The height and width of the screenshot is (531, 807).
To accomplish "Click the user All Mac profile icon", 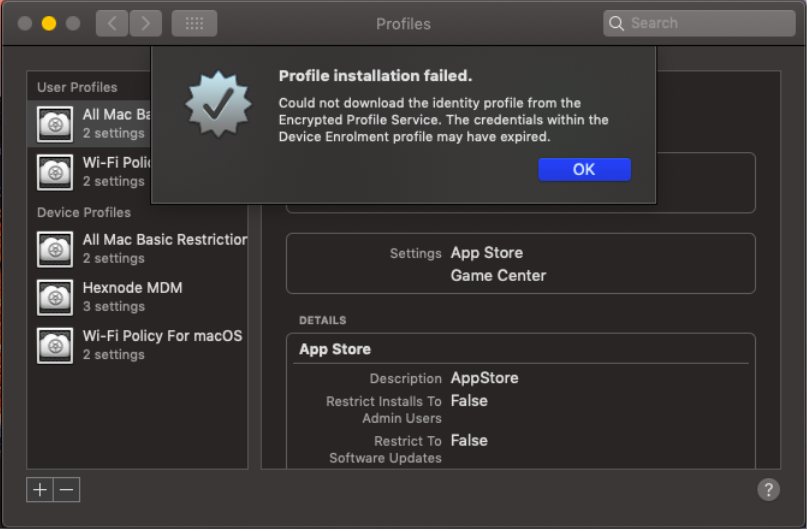I will point(55,124).
